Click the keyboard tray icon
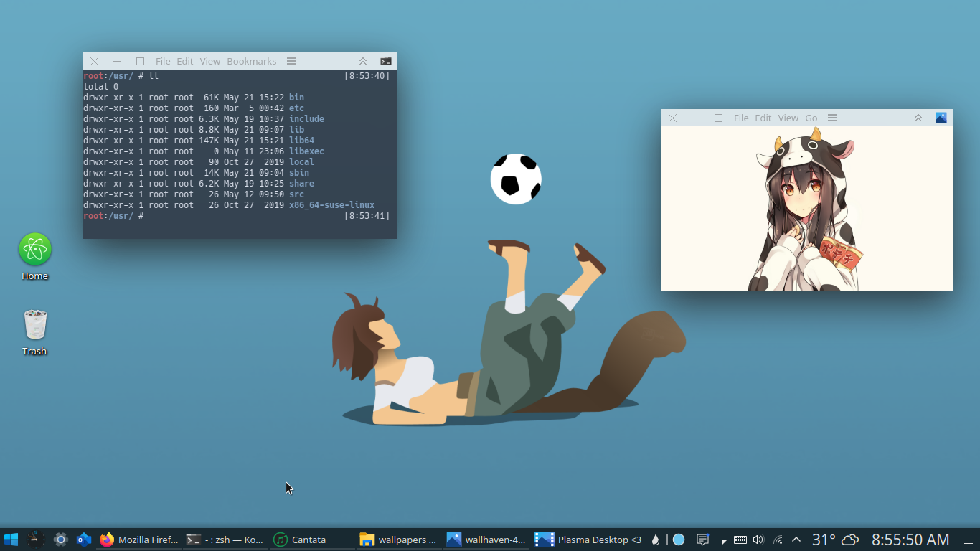The width and height of the screenshot is (980, 551). pyautogui.click(x=740, y=540)
